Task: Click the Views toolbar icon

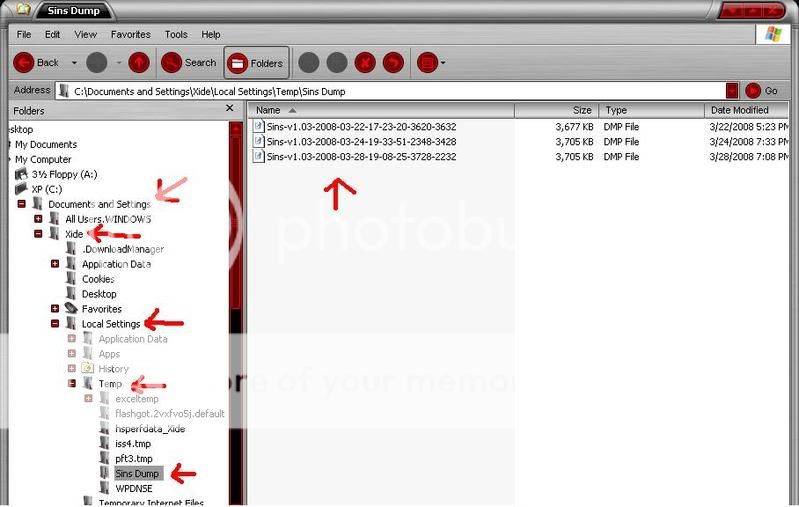Action: 428,63
